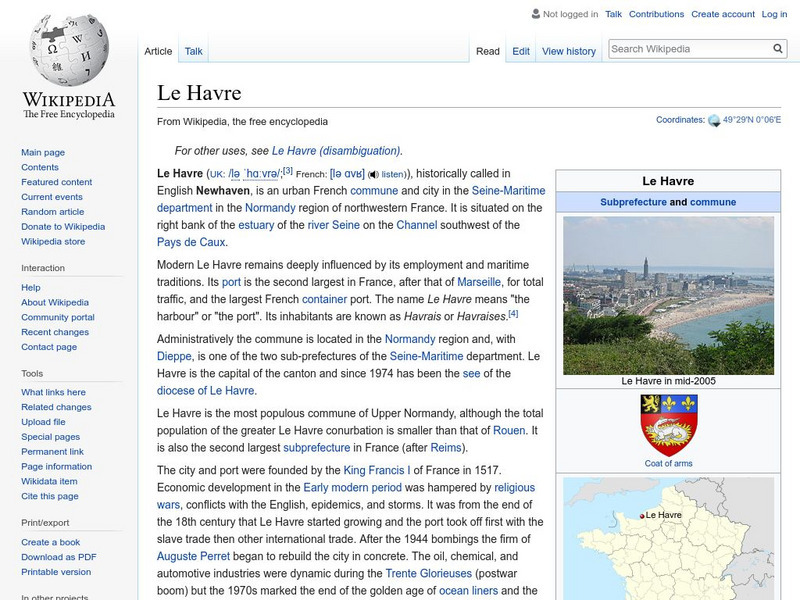Open the King Francis I link
Viewport: 800px width, 600px height.
[377, 470]
